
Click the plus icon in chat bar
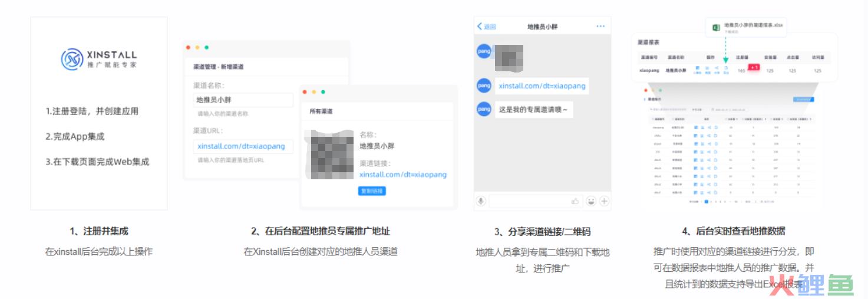click(x=604, y=201)
